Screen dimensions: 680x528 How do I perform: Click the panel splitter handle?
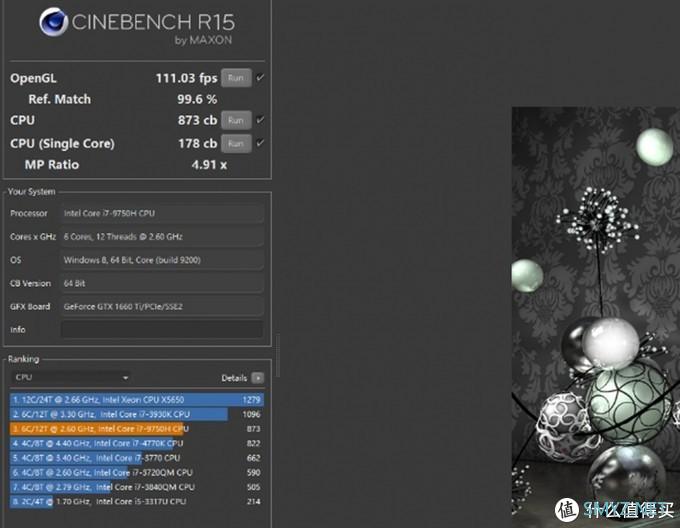pos(278,355)
